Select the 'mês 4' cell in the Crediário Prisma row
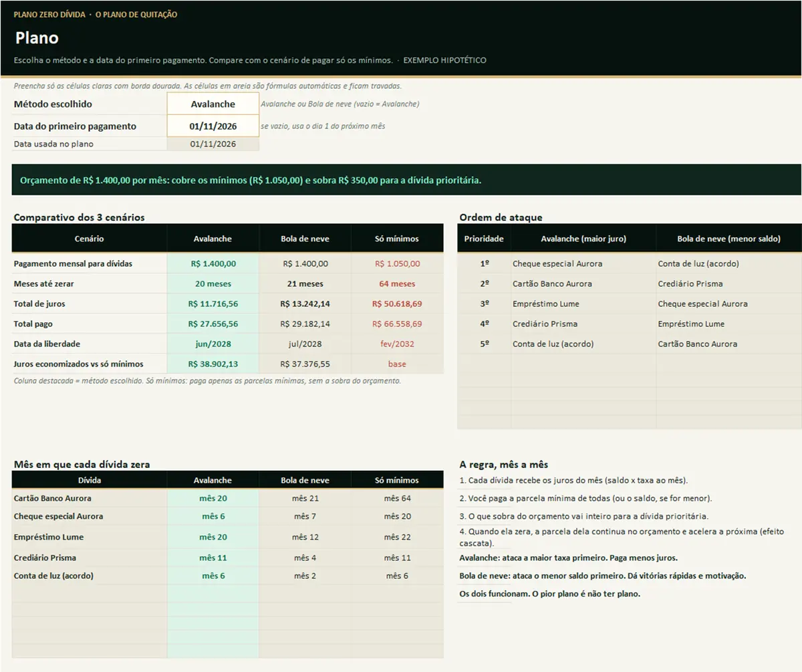The width and height of the screenshot is (802, 672). (305, 558)
